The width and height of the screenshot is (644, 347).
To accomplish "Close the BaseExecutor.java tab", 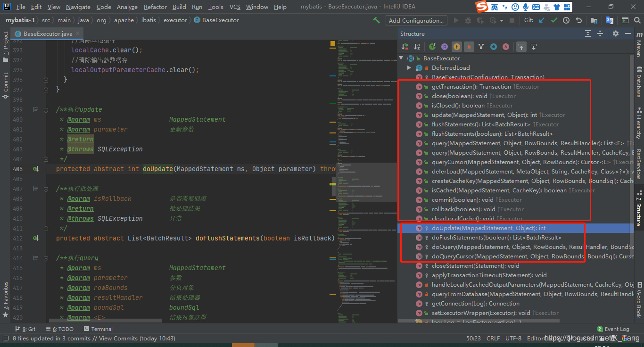I will (x=79, y=34).
